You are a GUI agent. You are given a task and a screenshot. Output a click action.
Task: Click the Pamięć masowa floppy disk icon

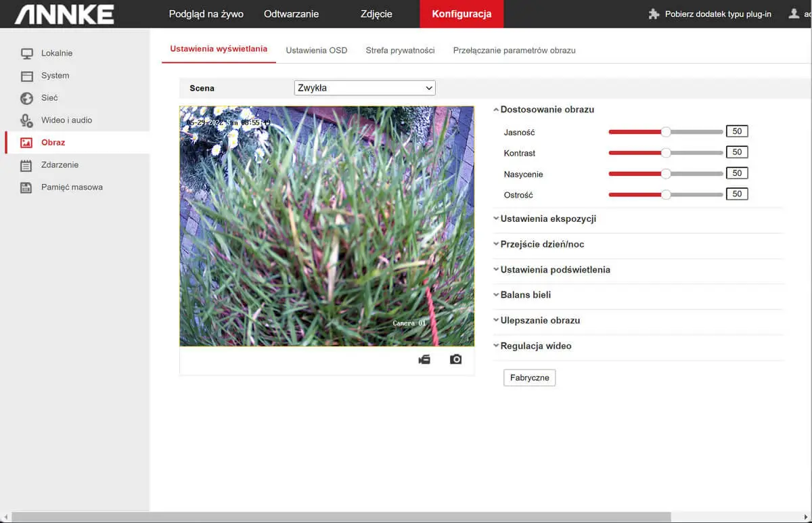26,187
